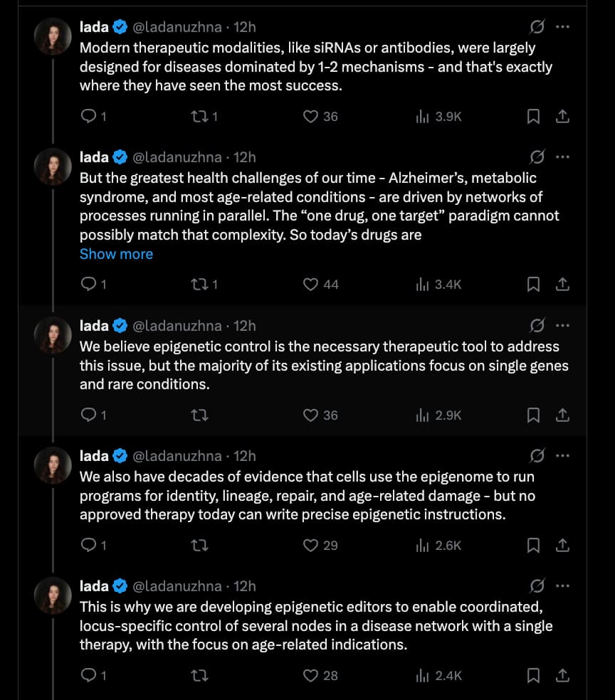615x700 pixels.
Task: Bookmark the tweet about epigenetic control
Action: click(533, 415)
